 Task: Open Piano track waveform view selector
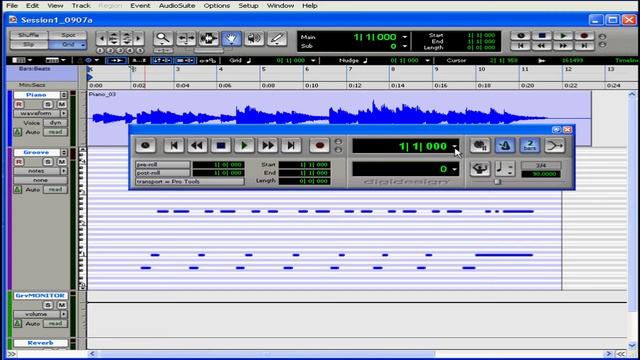(x=40, y=113)
